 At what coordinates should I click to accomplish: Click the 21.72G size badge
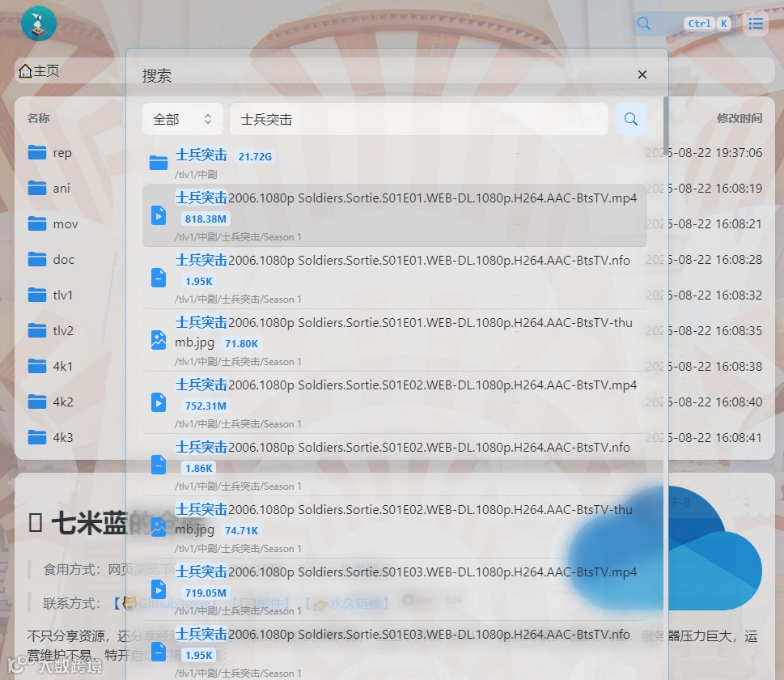point(255,156)
